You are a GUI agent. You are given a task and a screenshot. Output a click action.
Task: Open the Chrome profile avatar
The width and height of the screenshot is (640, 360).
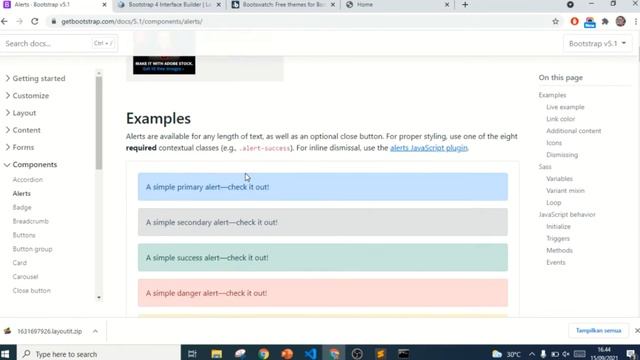pos(620,21)
